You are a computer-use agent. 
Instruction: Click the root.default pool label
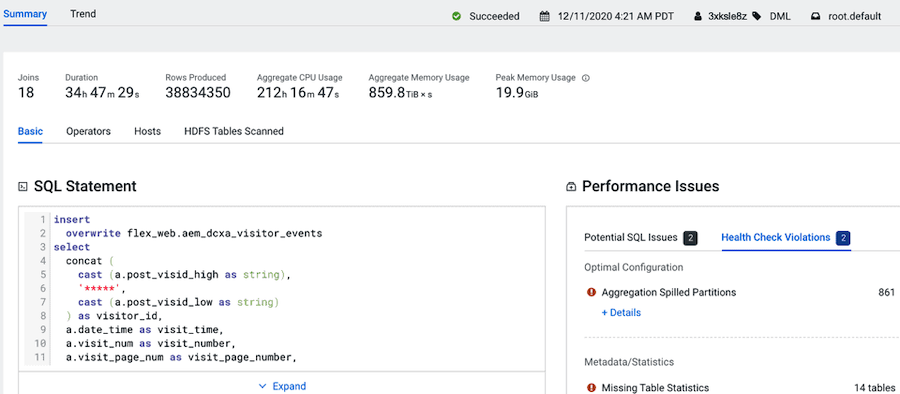(x=855, y=17)
